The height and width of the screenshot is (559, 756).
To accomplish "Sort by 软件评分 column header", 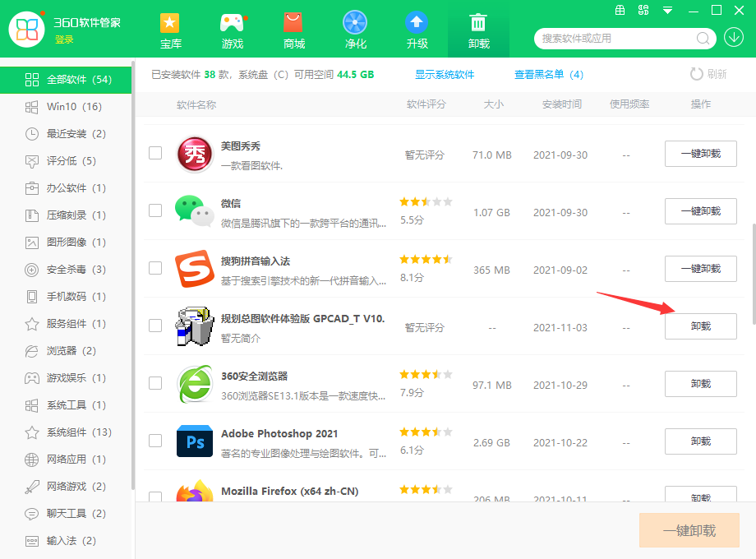I will point(426,104).
